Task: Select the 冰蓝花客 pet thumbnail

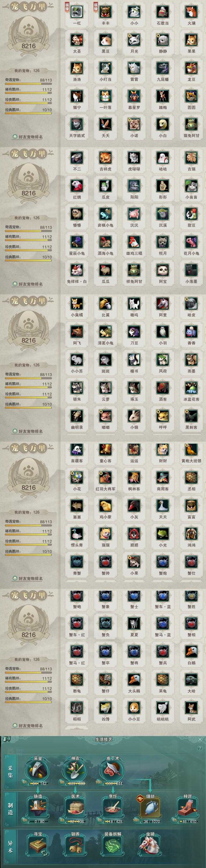Action: click(191, 388)
